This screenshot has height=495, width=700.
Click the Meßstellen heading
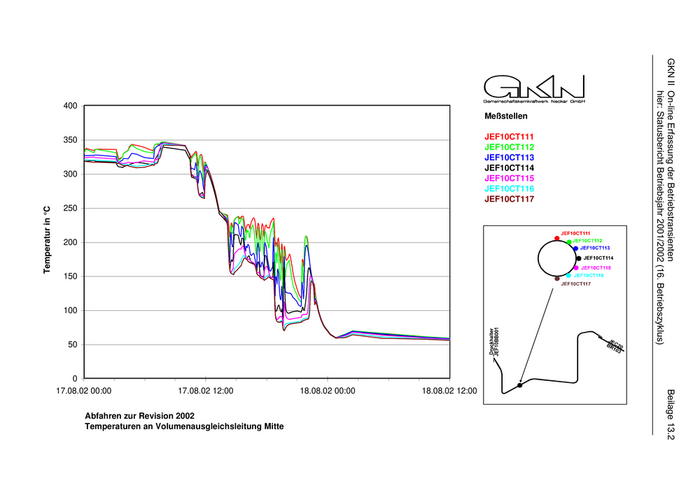point(504,116)
